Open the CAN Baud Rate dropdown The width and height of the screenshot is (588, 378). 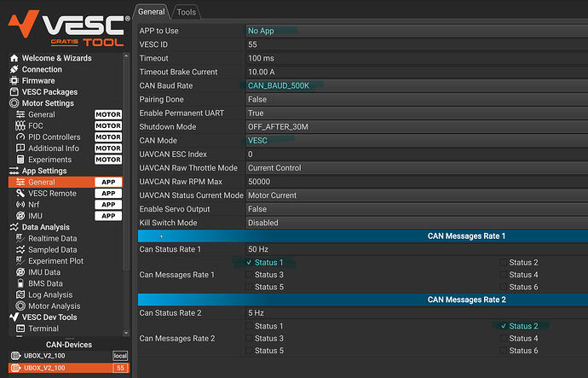coord(417,85)
